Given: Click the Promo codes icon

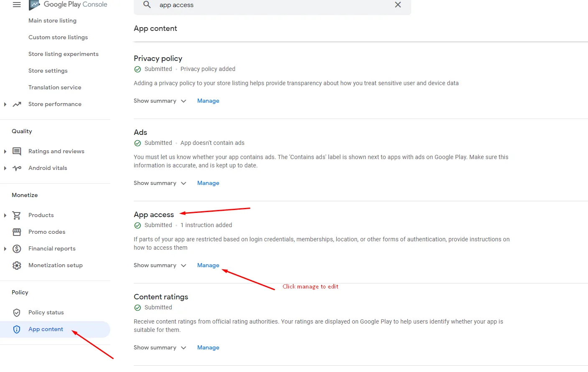Looking at the screenshot, I should tap(17, 232).
